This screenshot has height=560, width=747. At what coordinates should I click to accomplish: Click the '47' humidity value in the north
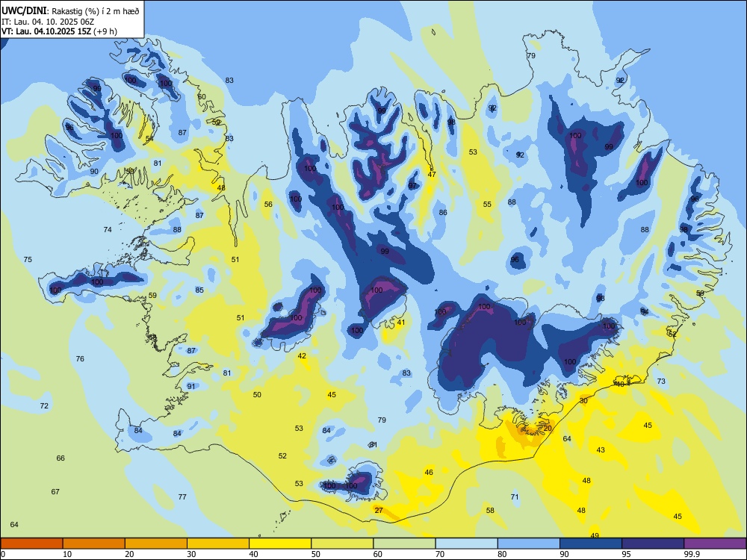(x=432, y=174)
